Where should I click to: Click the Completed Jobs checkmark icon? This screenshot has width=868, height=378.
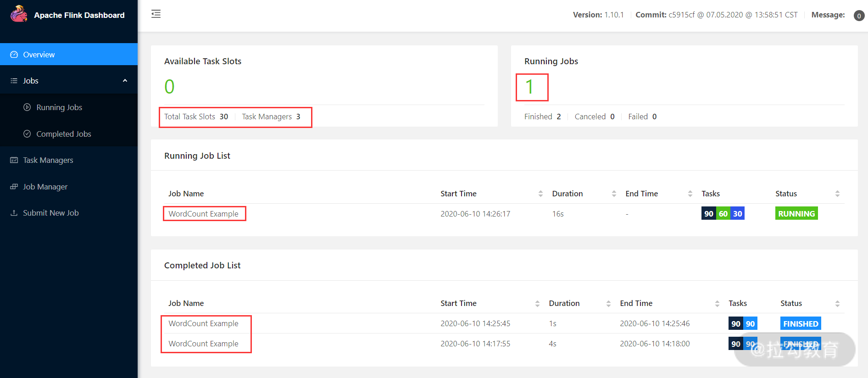tap(27, 134)
